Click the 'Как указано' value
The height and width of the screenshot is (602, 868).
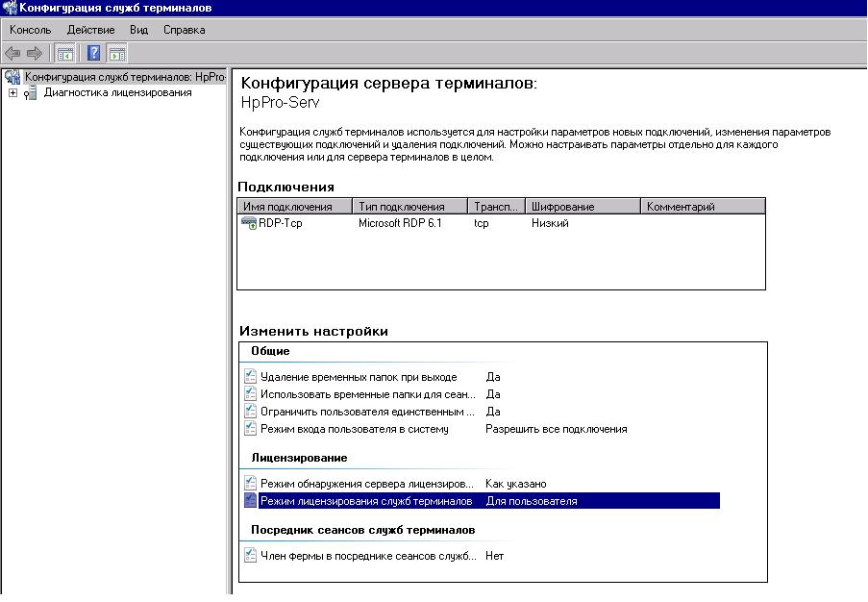tap(516, 484)
